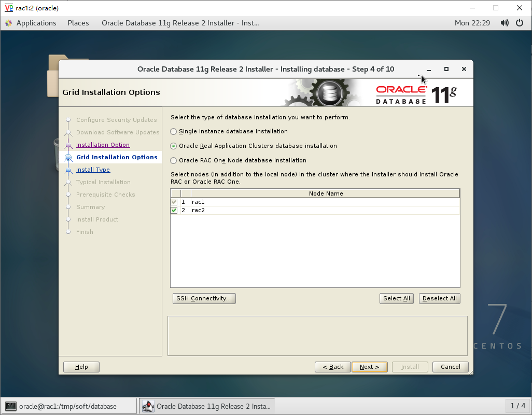Click the terminal icon in the taskbar
Viewport: 532px width, 415px height.
click(11, 406)
